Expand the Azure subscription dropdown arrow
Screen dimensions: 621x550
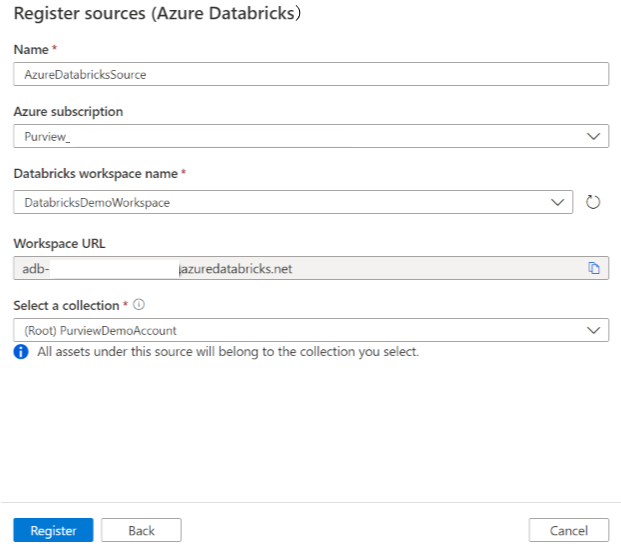pyautogui.click(x=593, y=136)
